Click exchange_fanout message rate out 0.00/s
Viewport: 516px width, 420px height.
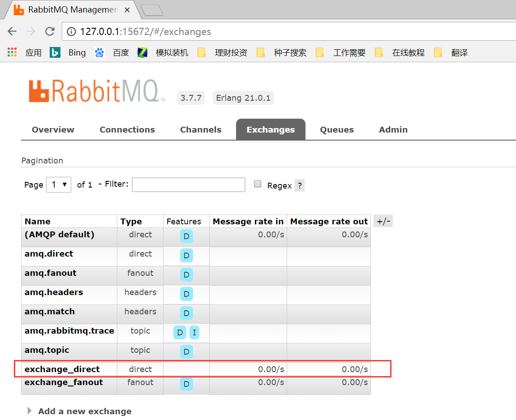[355, 382]
